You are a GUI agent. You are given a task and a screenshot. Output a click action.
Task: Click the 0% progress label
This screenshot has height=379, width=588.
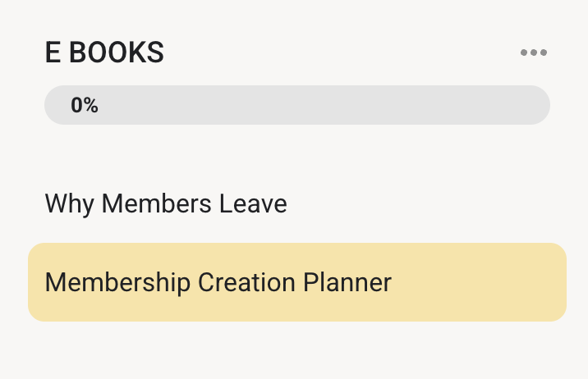point(85,105)
